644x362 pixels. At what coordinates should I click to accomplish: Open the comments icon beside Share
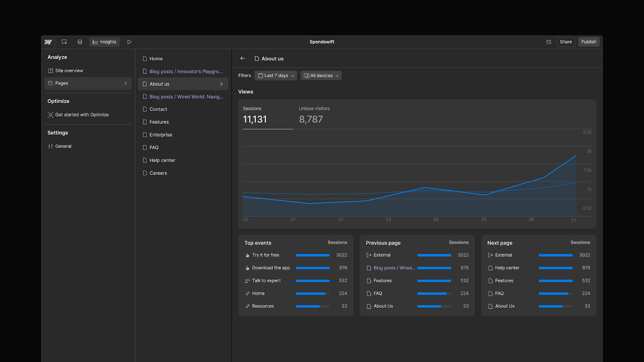click(549, 42)
